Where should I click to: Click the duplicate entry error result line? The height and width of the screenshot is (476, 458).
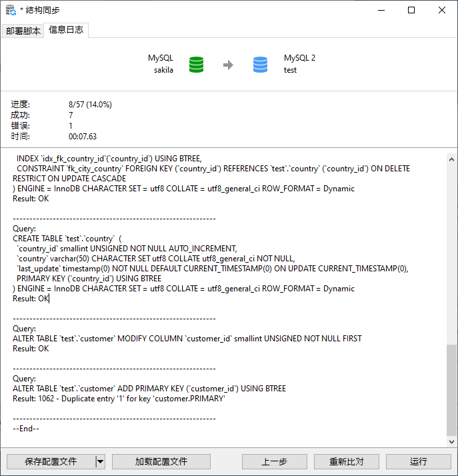click(119, 399)
